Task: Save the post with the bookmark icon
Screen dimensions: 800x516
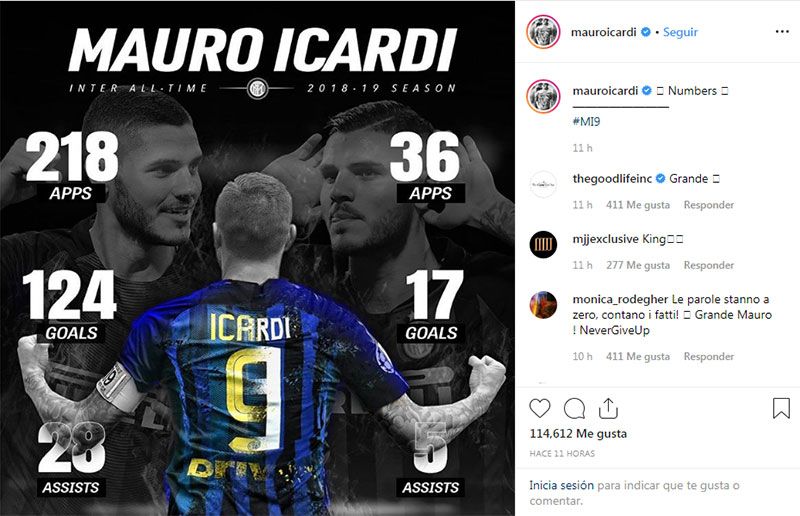Action: 781,408
